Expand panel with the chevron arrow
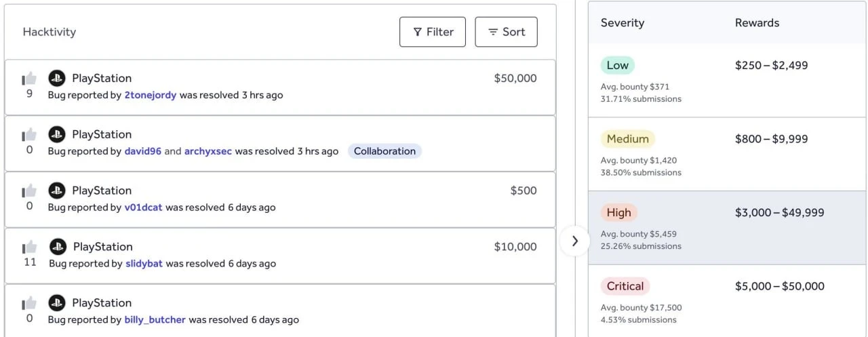Image resolution: width=868 pixels, height=337 pixels. point(575,241)
